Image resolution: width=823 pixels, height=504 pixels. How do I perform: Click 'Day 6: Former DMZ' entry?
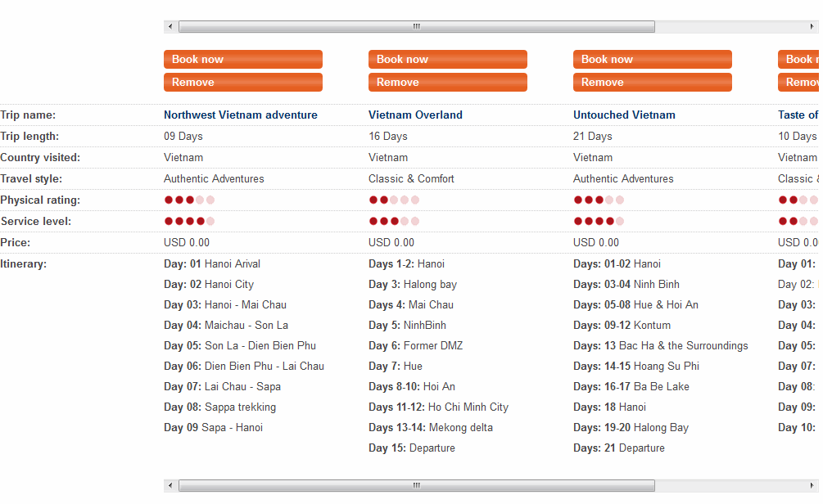(x=416, y=345)
